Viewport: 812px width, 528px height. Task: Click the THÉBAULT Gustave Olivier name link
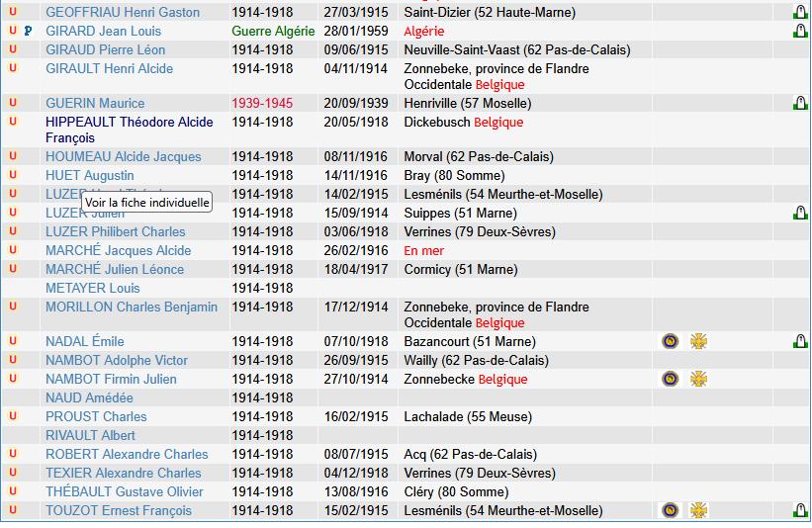[124, 491]
